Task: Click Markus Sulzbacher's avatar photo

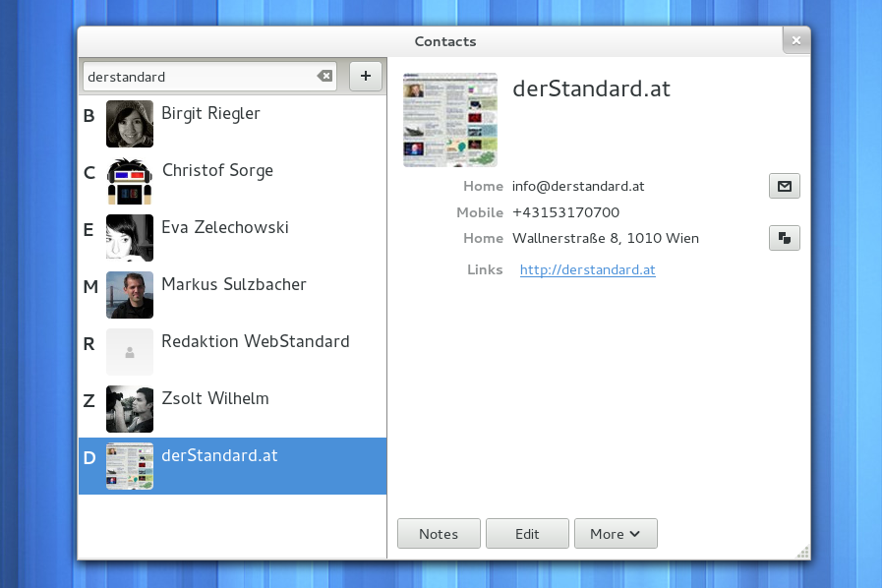Action: pyautogui.click(x=130, y=295)
